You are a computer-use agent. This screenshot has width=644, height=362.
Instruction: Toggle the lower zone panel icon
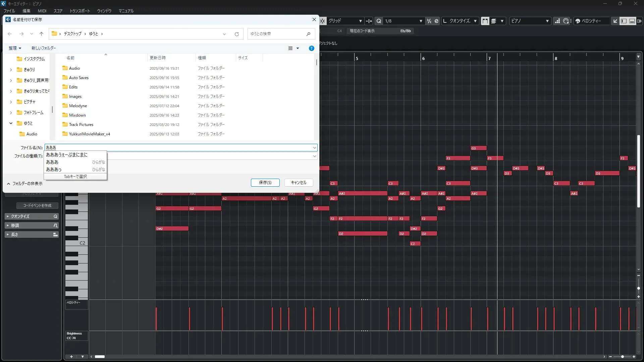pyautogui.click(x=632, y=21)
